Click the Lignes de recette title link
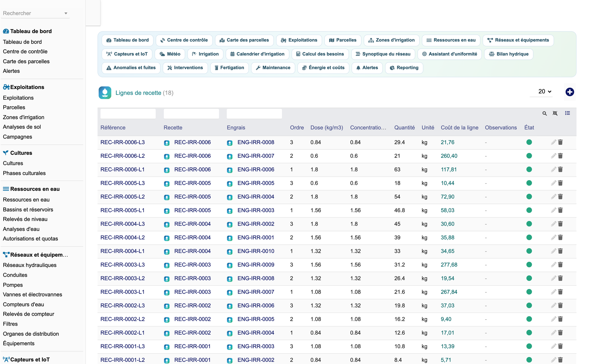The height and width of the screenshot is (364, 589). click(138, 93)
